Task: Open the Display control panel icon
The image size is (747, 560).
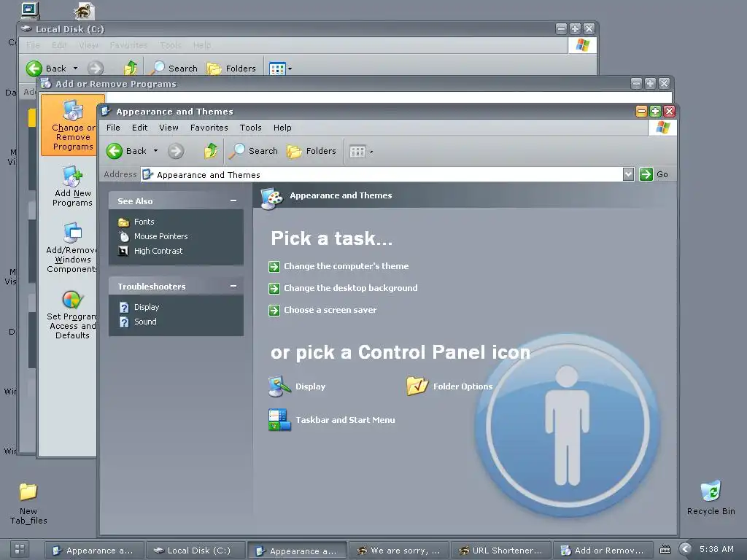Action: 297,386
